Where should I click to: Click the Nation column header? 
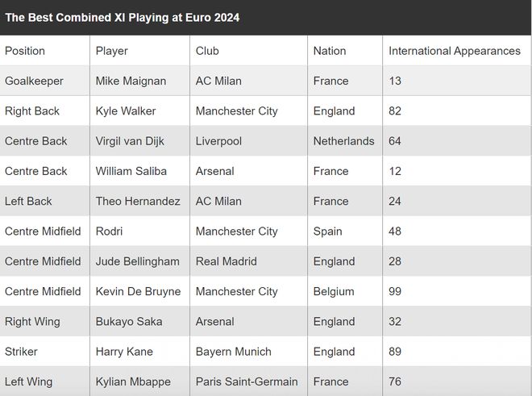point(330,51)
